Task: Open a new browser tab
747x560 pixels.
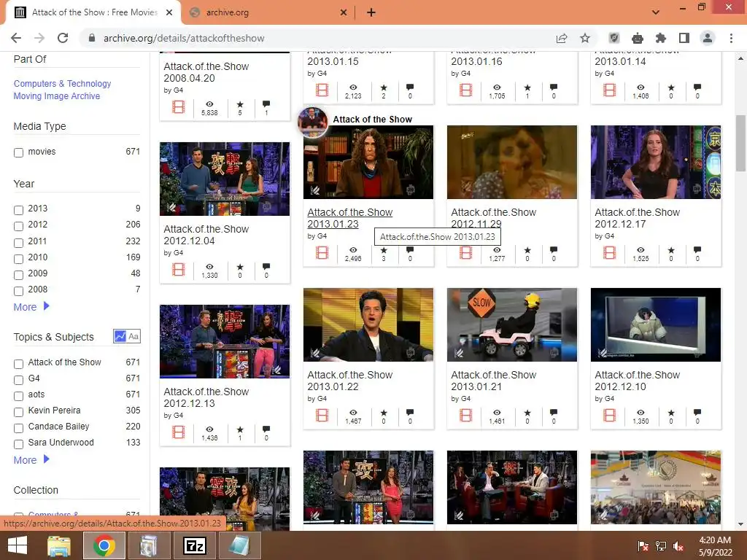Action: pyautogui.click(x=371, y=13)
